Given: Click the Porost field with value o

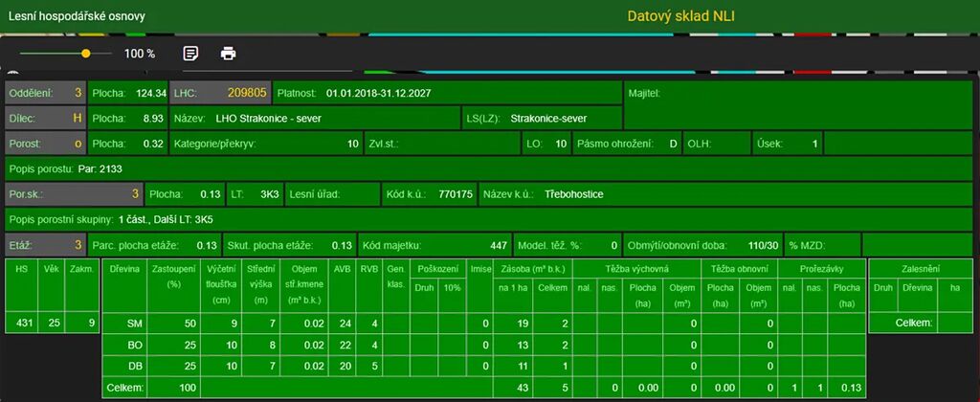Looking at the screenshot, I should (x=45, y=144).
